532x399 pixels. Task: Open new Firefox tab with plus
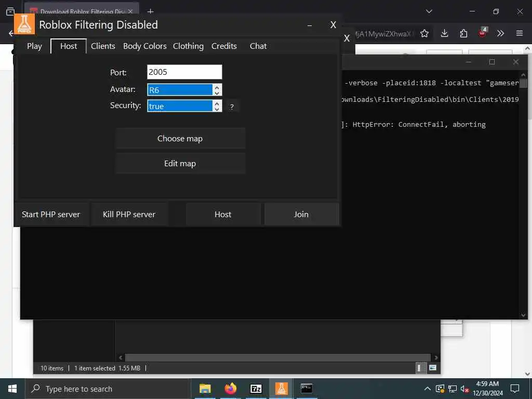pos(151,11)
